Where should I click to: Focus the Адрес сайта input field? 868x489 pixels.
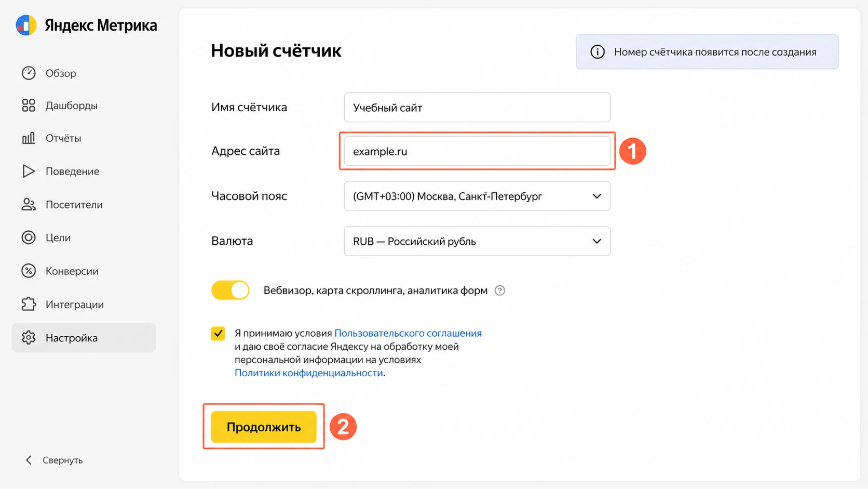(x=477, y=151)
